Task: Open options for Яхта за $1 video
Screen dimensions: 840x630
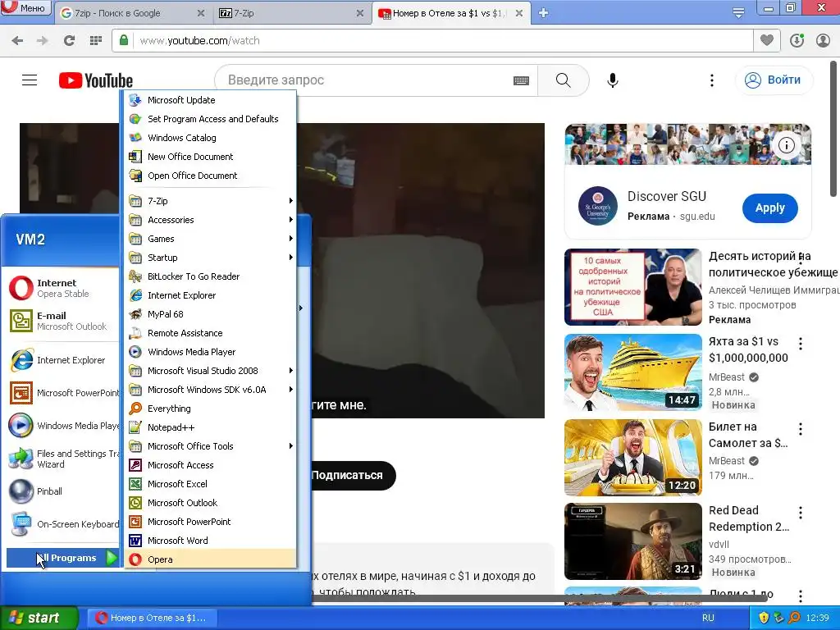Action: pyautogui.click(x=801, y=344)
